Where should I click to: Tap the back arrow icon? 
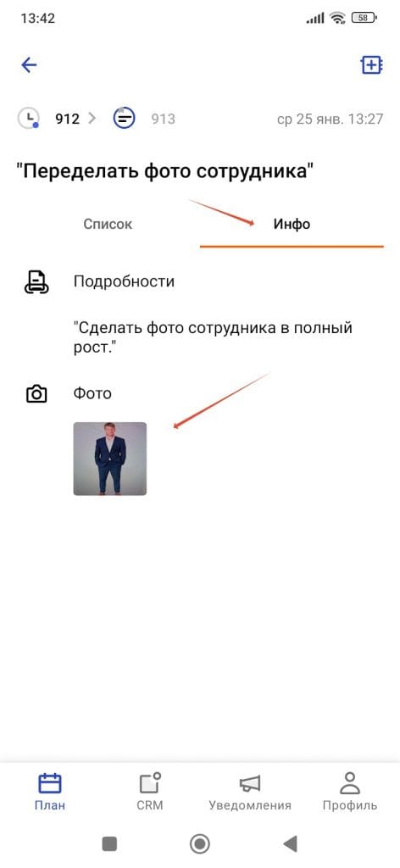pyautogui.click(x=29, y=65)
